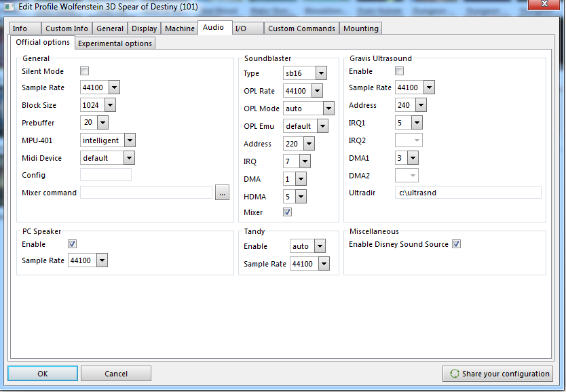Screen dimensions: 566x392
Task: Switch to the Info tab
Action: (25, 28)
